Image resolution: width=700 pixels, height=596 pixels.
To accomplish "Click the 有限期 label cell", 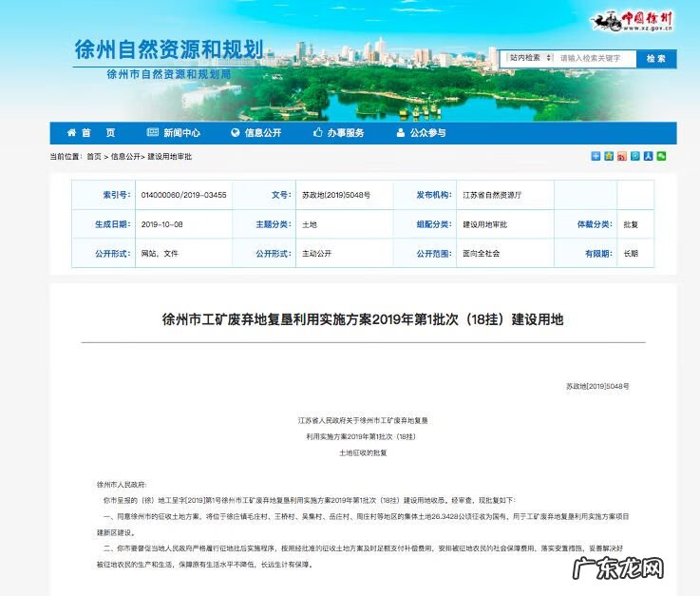I will click(x=586, y=253).
